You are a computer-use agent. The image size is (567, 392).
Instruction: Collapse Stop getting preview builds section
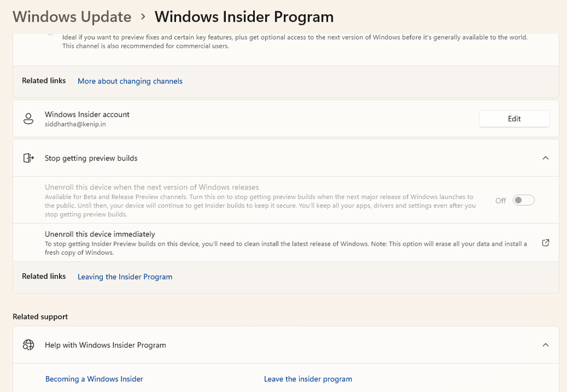pyautogui.click(x=545, y=158)
